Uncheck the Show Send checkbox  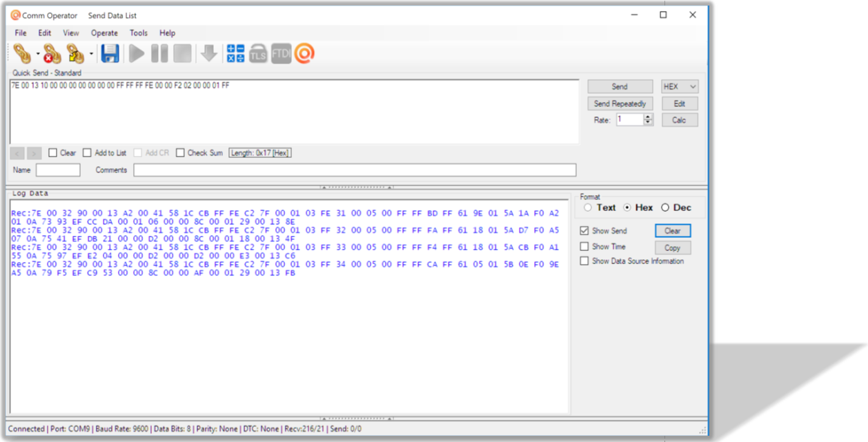pyautogui.click(x=584, y=231)
